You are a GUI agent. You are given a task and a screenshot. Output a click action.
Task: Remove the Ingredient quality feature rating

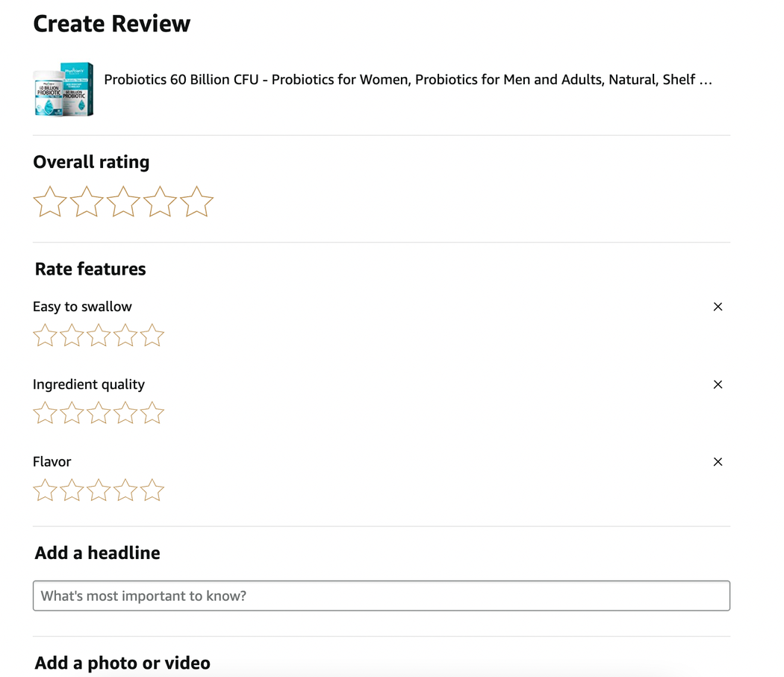718,384
